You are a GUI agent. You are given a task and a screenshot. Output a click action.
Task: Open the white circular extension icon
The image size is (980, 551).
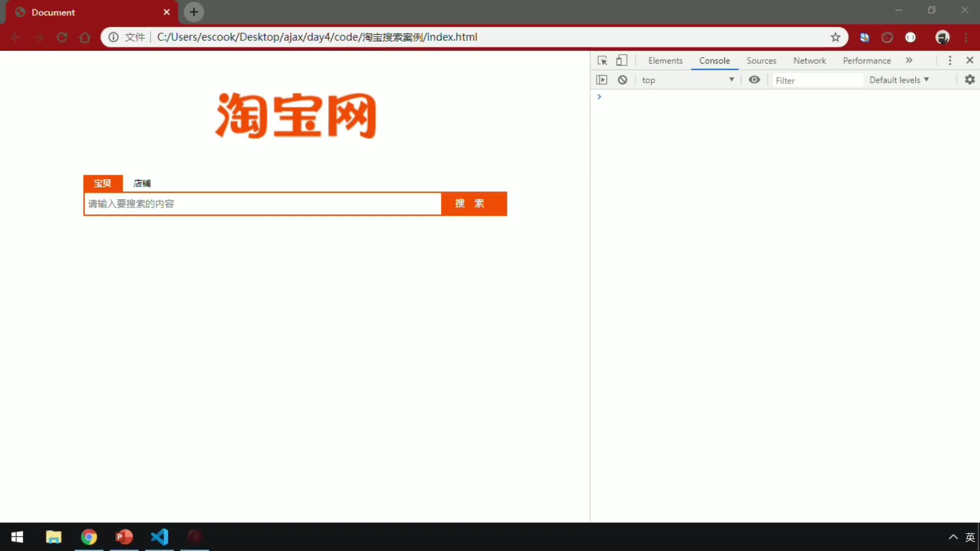tap(911, 37)
